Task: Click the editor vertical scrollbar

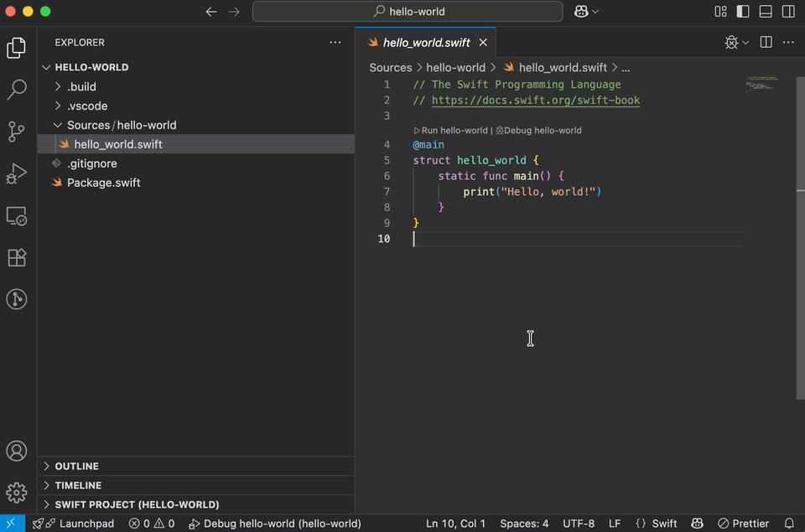Action: (x=800, y=238)
